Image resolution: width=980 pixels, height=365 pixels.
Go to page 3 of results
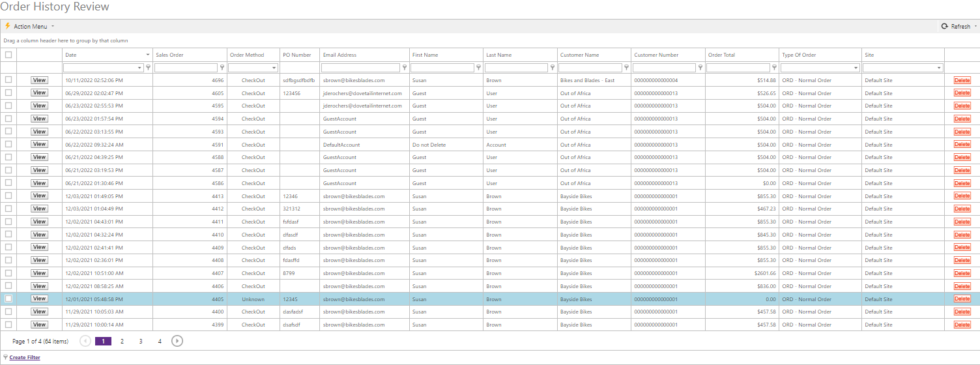tap(141, 341)
